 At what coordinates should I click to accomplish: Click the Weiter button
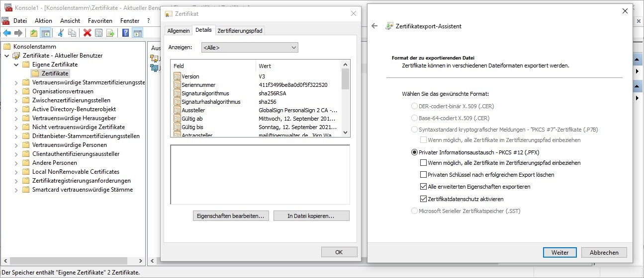pyautogui.click(x=559, y=253)
